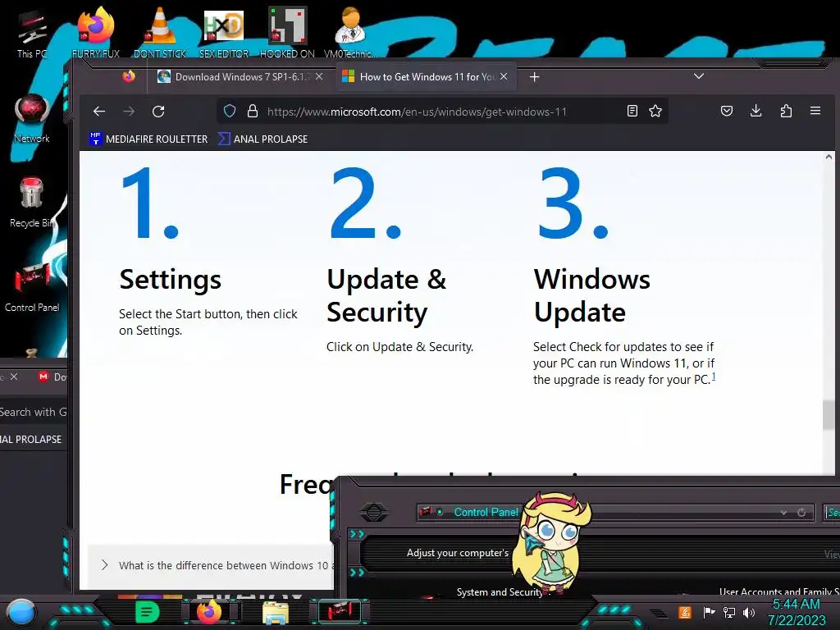
Task: Switch to Firefox in the taskbar
Action: tap(209, 612)
